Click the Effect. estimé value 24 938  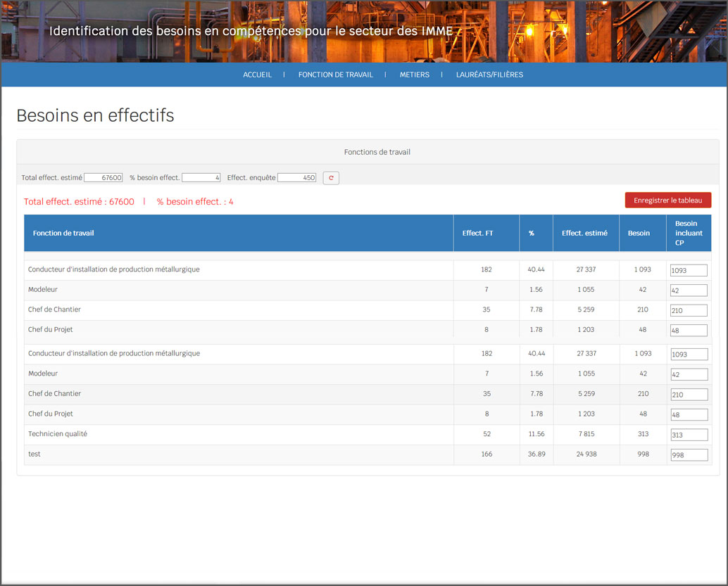pyautogui.click(x=586, y=454)
